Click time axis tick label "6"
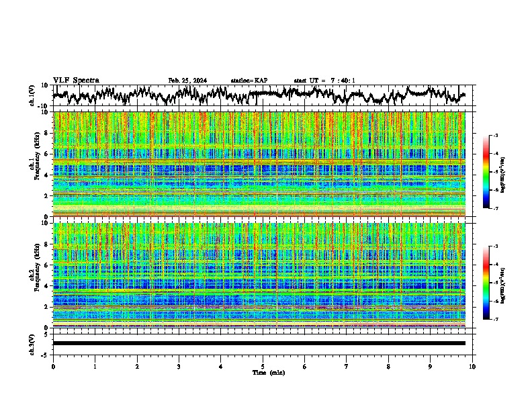532x411 pixels. (305, 367)
